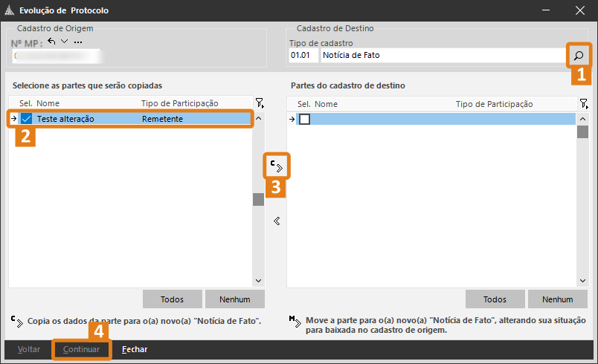Screen dimensions: 598x364
Task: Click the Notícia de Fato text field
Action: coord(443,55)
